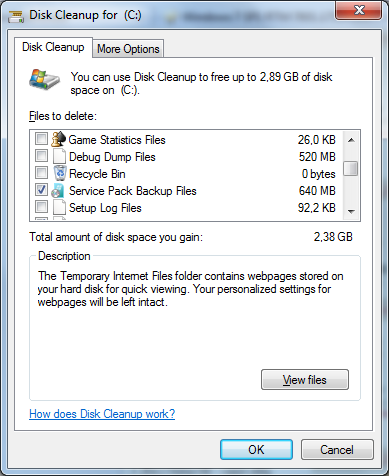Select the Setup Log Files page icon
Image resolution: width=390 pixels, height=476 pixels.
(59, 207)
